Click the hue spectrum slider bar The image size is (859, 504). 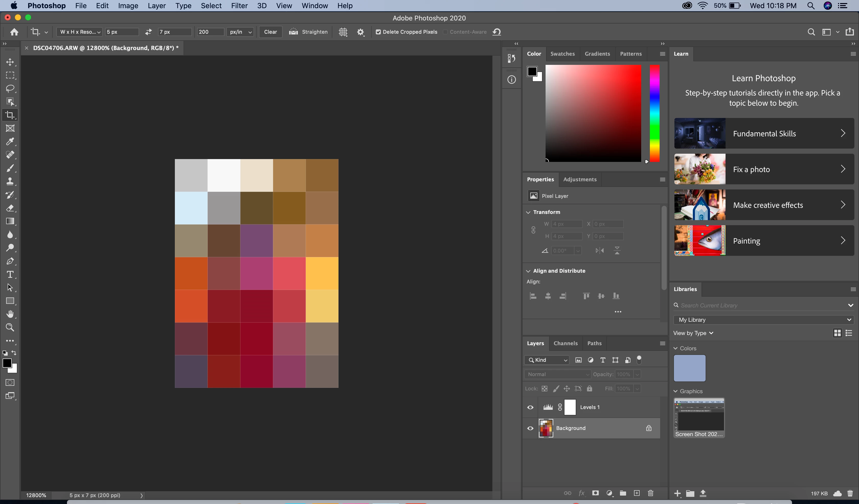tap(654, 113)
